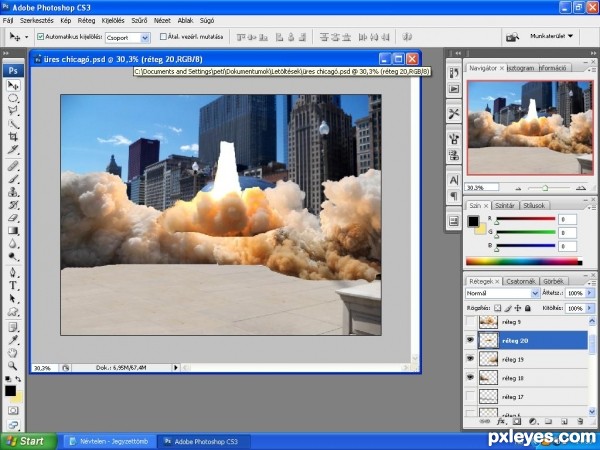Open the document status bar arrow menu
The height and width of the screenshot is (450, 600).
click(x=176, y=368)
